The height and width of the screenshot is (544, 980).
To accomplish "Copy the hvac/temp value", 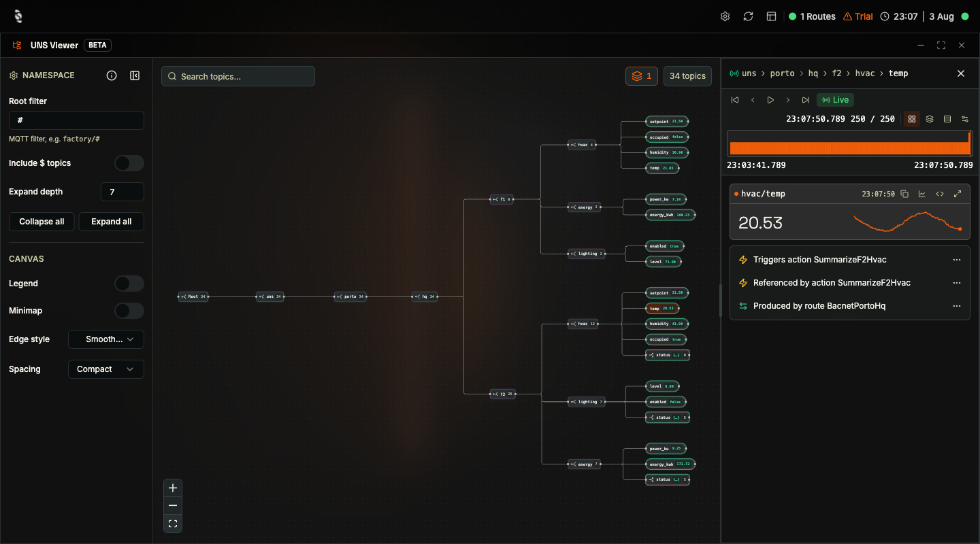I will coord(904,194).
